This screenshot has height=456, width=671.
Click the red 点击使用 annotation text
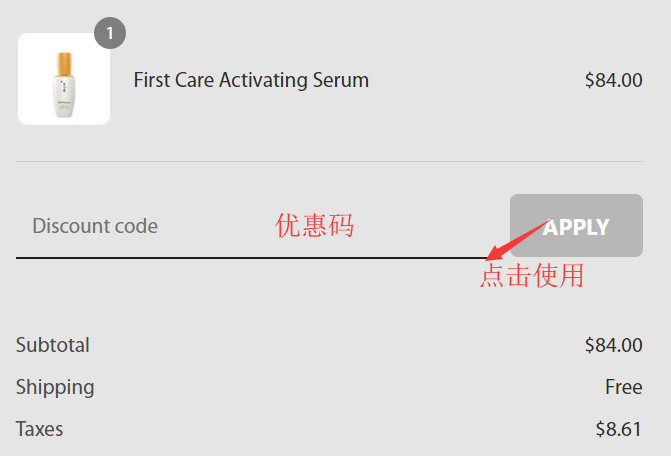531,276
